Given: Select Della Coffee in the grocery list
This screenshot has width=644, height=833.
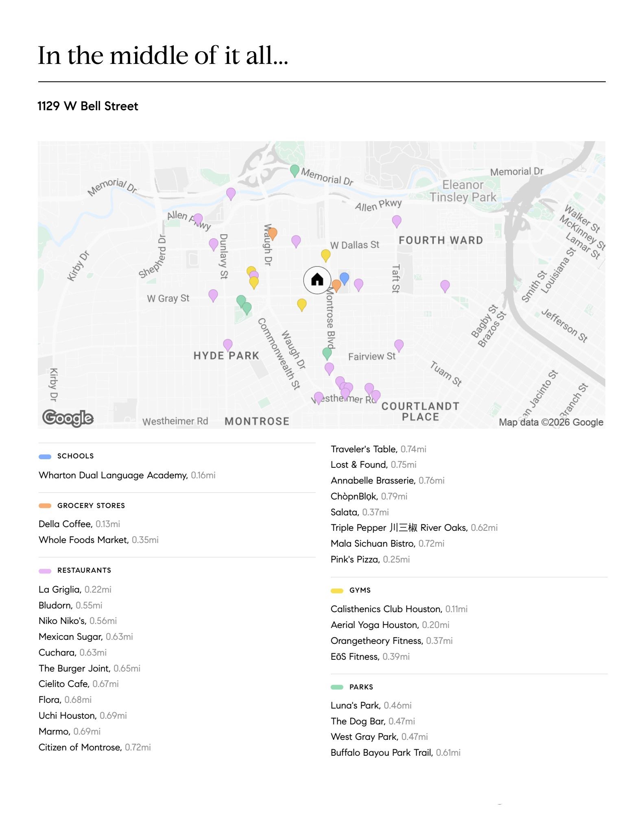Looking at the screenshot, I should click(79, 524).
